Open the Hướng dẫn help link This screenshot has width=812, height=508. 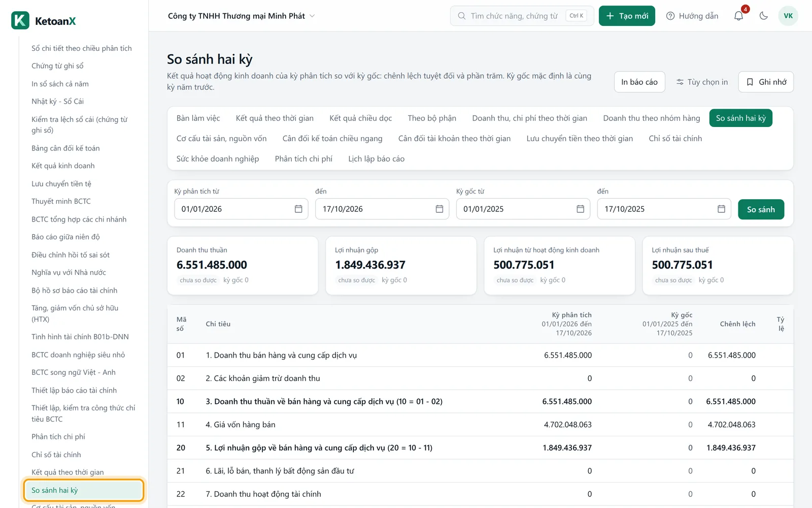[x=692, y=16]
